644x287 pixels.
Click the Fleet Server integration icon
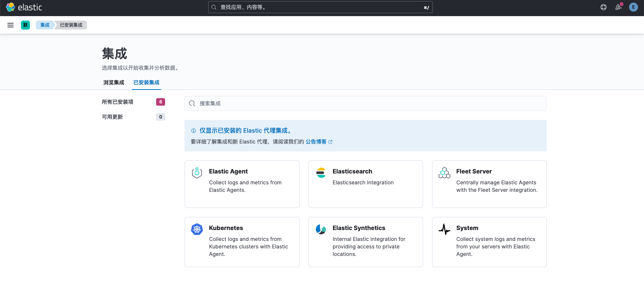(444, 173)
